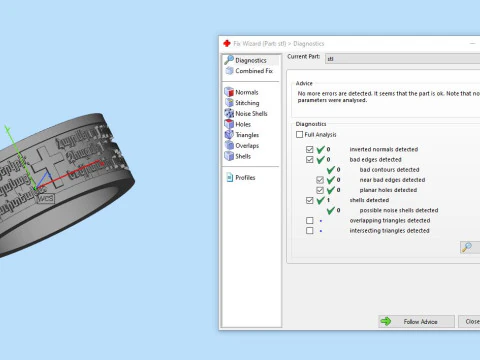Click 'possible noise shells detected' text
The image size is (480, 360).
click(399, 210)
